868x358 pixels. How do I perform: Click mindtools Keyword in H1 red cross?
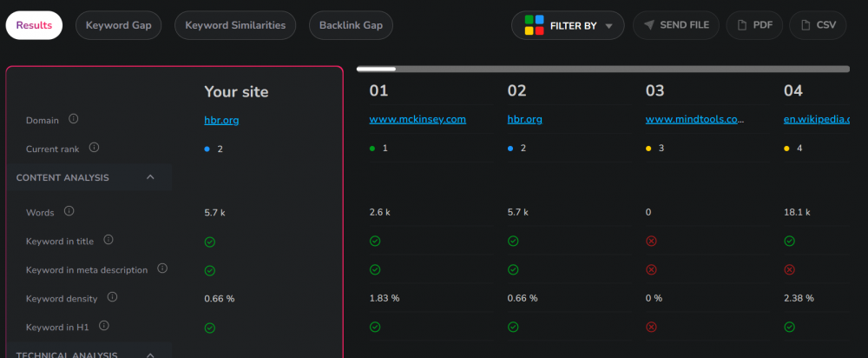coord(652,327)
